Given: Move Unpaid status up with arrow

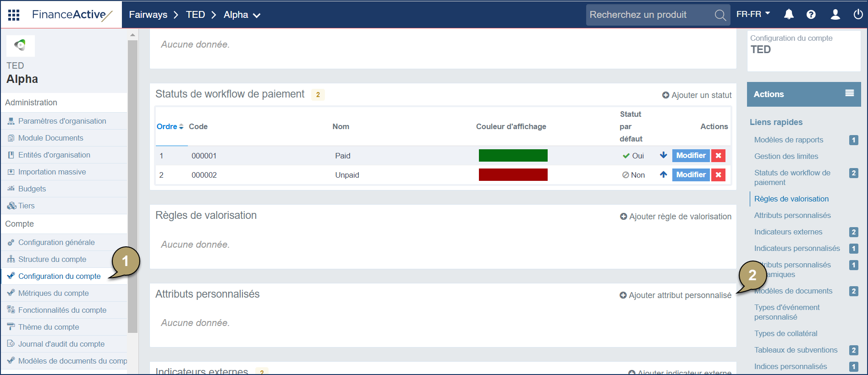Looking at the screenshot, I should click(x=663, y=174).
